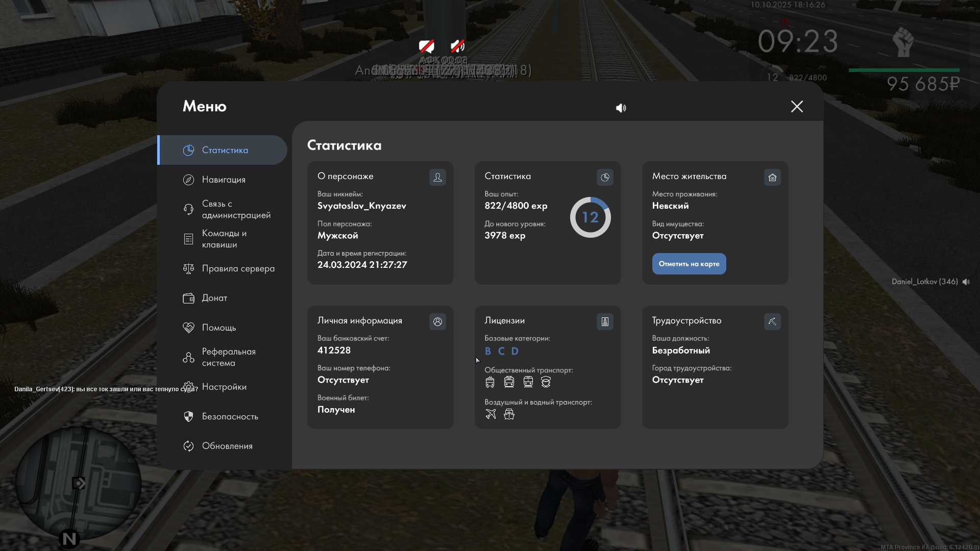This screenshot has width=980, height=551.
Task: Toggle the menu sound speaker icon
Action: (x=621, y=108)
